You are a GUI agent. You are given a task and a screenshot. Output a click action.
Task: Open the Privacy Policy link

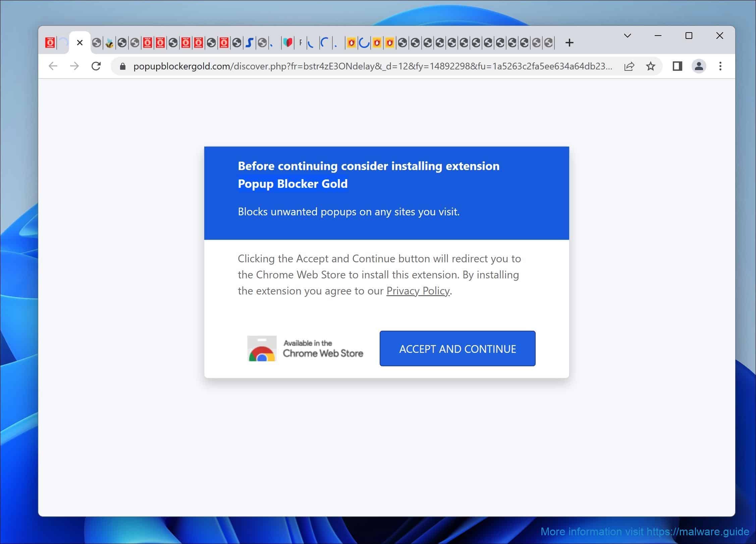[x=418, y=291]
